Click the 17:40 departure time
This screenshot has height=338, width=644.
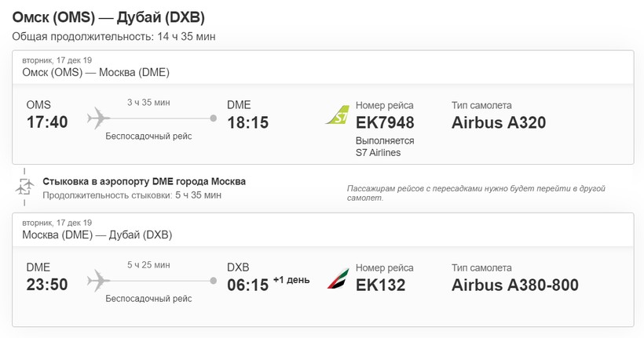coord(47,122)
